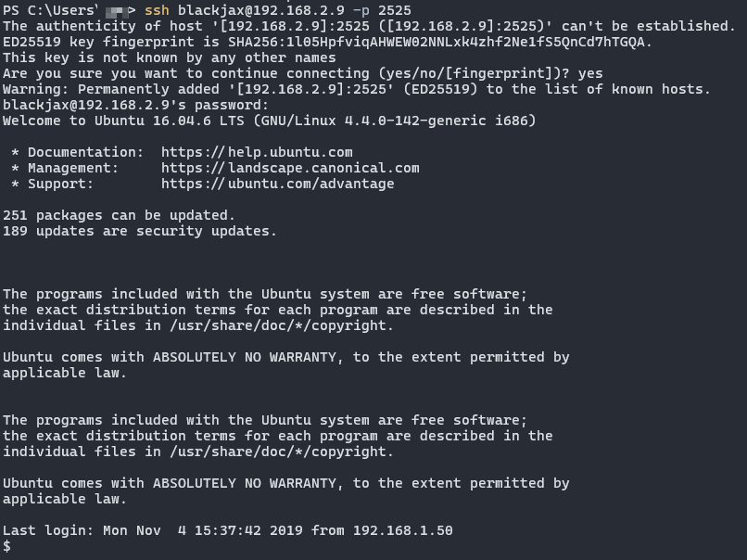The image size is (747, 560).
Task: Open the help.ubuntu.com documentation URL
Action: [x=257, y=152]
